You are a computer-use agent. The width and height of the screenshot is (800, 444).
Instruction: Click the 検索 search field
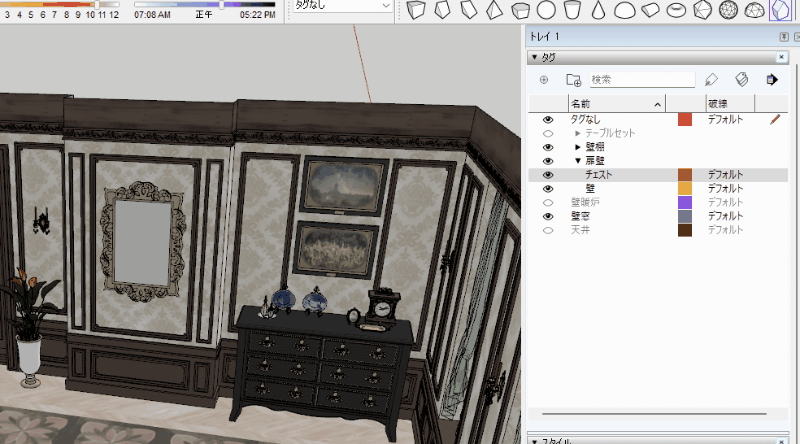pyautogui.click(x=642, y=80)
